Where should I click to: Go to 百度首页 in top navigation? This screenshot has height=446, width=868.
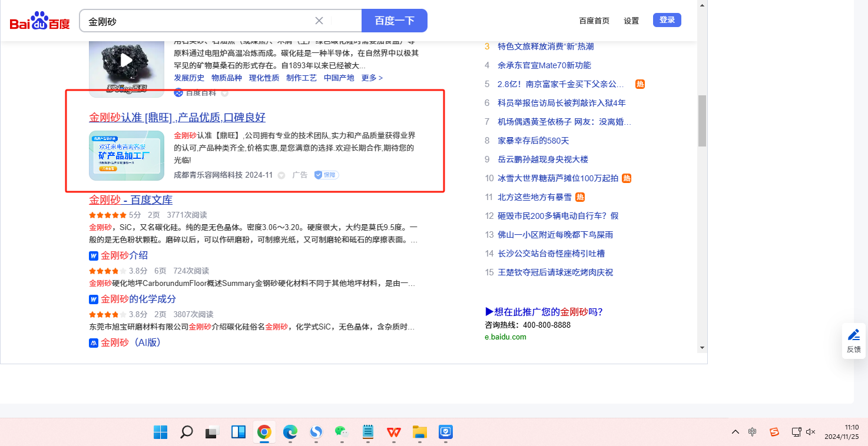click(594, 21)
